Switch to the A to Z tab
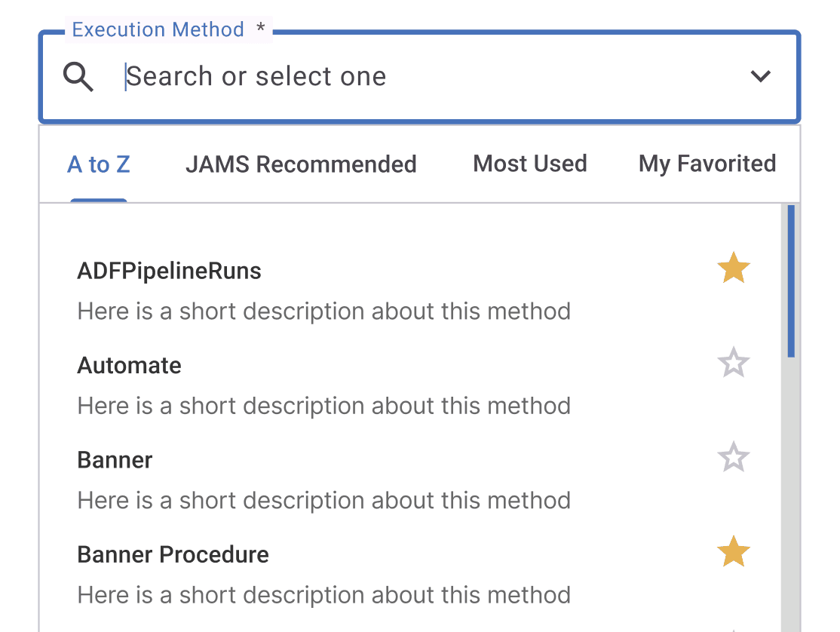Viewport: 840px width, 632px height. click(99, 164)
